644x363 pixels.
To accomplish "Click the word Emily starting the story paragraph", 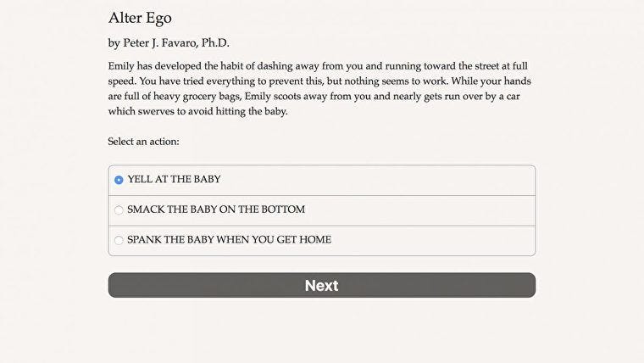I will pos(121,66).
